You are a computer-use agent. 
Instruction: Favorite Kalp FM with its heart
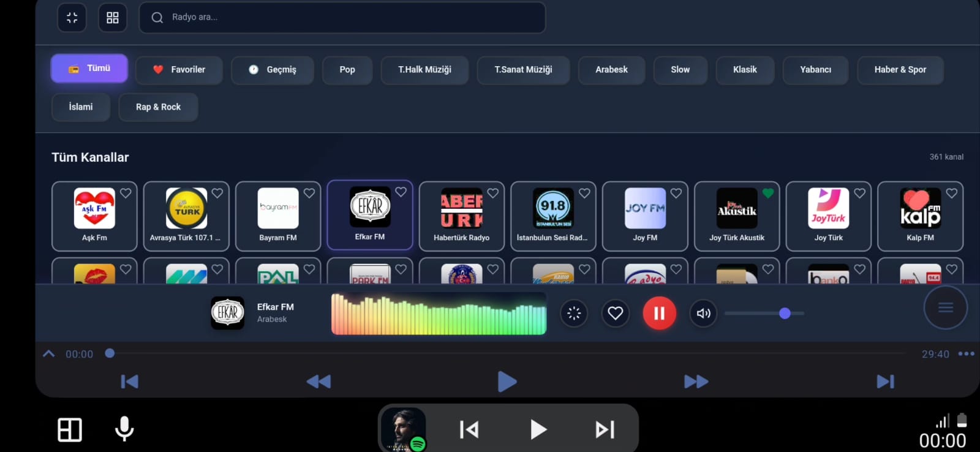click(x=952, y=193)
